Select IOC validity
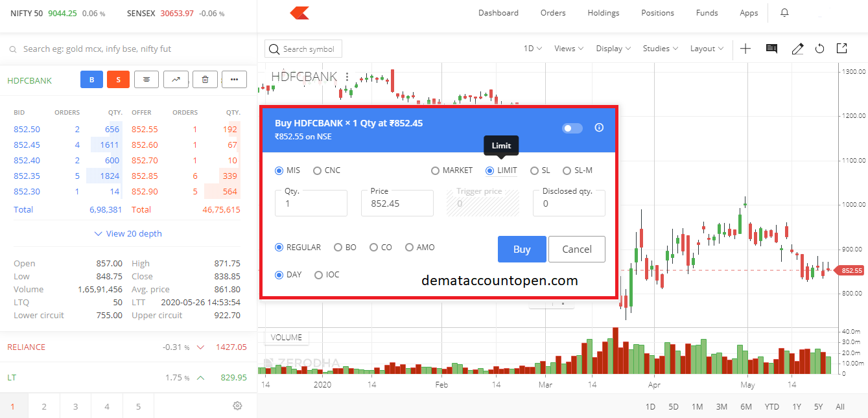 pos(327,275)
